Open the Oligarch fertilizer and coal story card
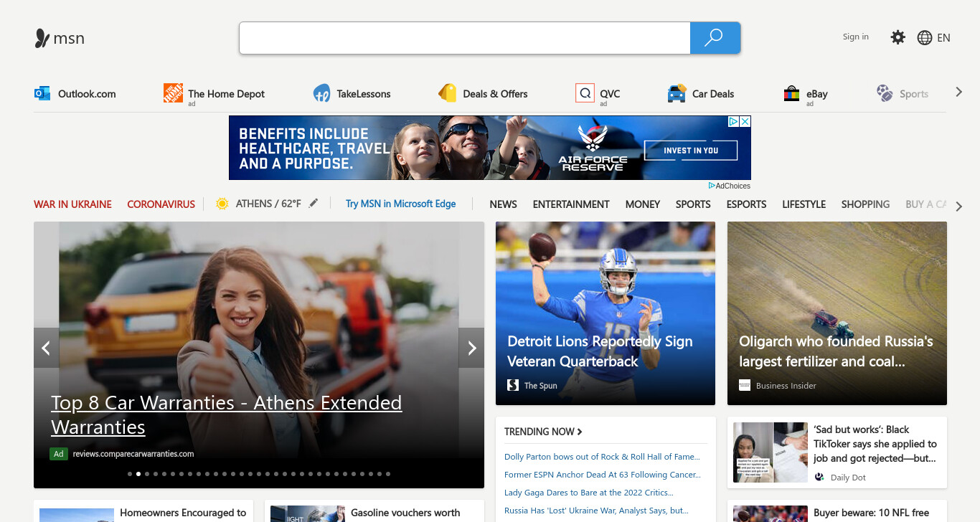This screenshot has height=522, width=980. [x=837, y=313]
